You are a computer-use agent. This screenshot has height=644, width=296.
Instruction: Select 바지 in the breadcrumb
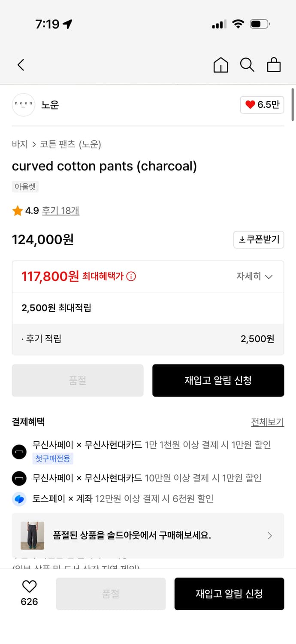[x=17, y=144]
